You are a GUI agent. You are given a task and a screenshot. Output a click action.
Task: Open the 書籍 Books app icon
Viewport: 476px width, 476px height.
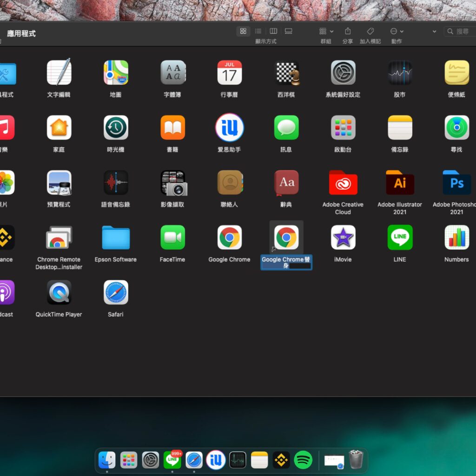tap(173, 127)
